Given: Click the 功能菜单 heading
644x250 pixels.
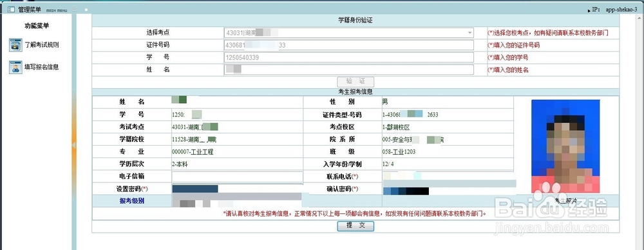Looking at the screenshot, I should point(37,26).
